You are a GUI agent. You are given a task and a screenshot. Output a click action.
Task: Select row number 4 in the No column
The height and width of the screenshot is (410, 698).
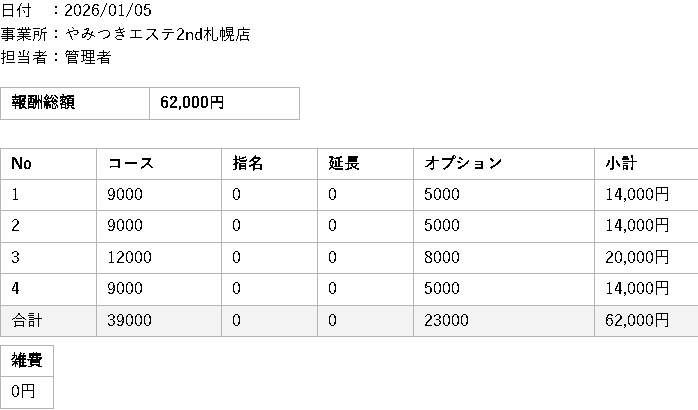click(x=16, y=288)
